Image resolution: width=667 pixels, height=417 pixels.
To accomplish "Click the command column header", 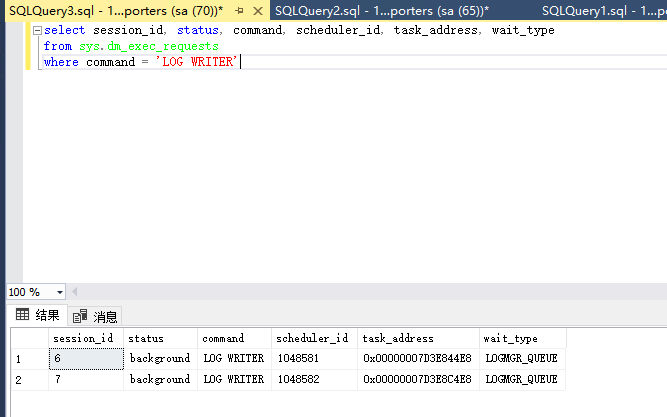I will (x=234, y=338).
